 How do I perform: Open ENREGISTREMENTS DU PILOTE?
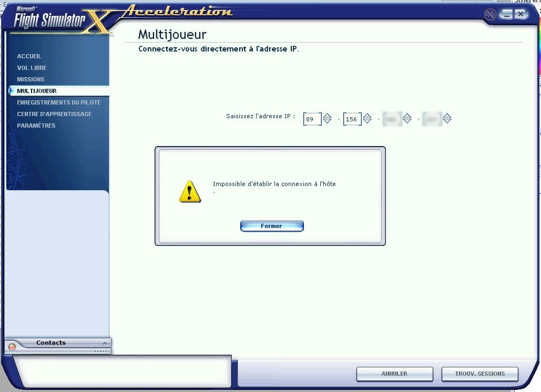click(x=59, y=102)
